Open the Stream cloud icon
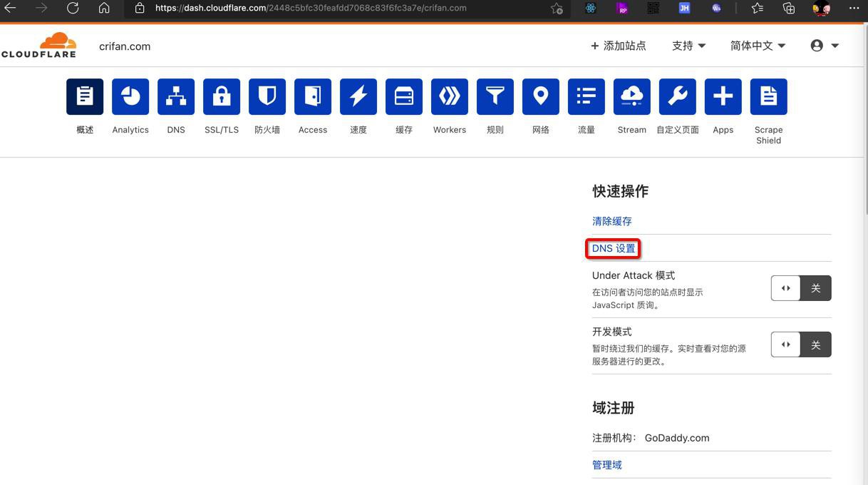Viewport: 868px width, 485px height. (x=632, y=96)
